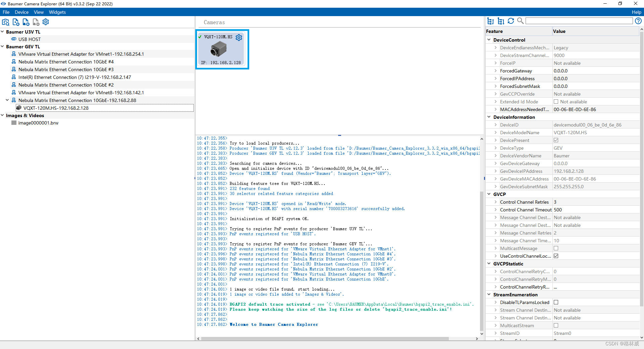The width and height of the screenshot is (644, 349).
Task: Click the remove image file icon
Action: pyautogui.click(x=36, y=22)
